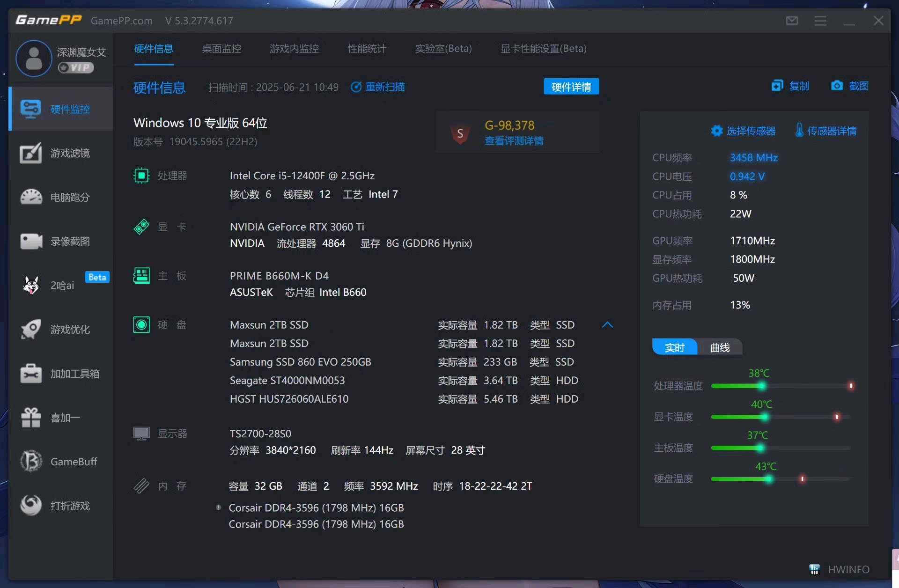The height and width of the screenshot is (588, 899).
Task: Switch sensor view to 实时
Action: pyautogui.click(x=674, y=347)
